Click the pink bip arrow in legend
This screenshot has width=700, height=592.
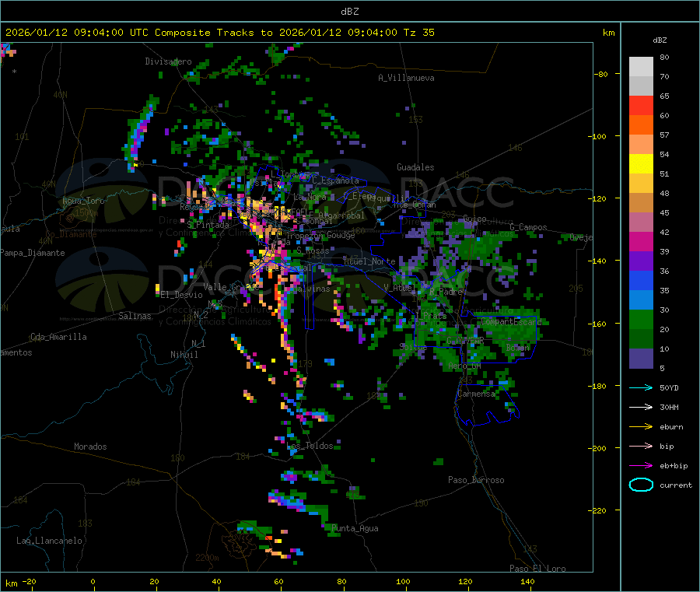click(x=641, y=446)
